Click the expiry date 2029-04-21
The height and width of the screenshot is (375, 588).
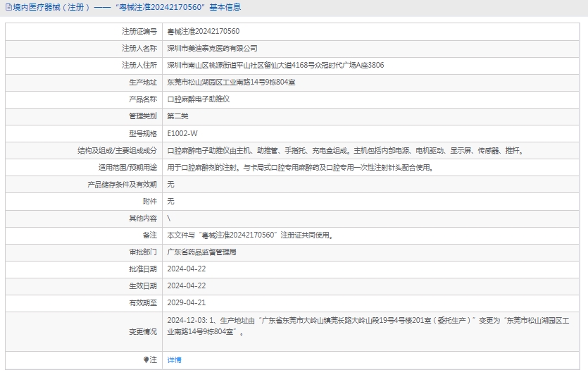(186, 302)
